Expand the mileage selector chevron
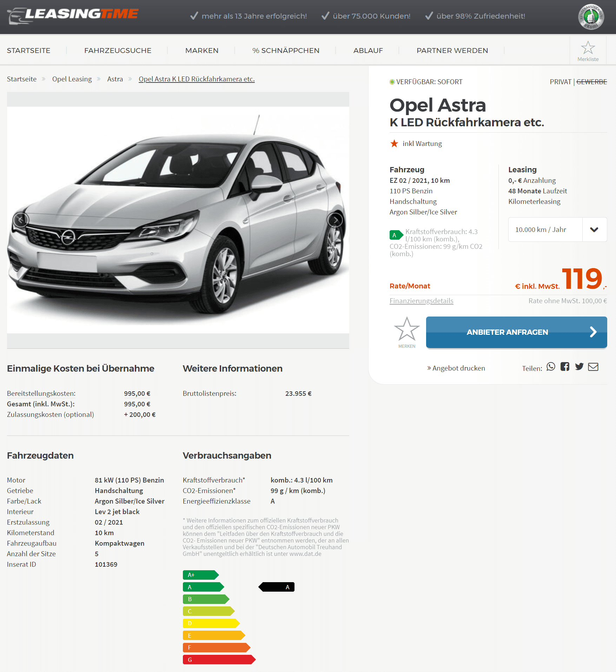 [594, 229]
